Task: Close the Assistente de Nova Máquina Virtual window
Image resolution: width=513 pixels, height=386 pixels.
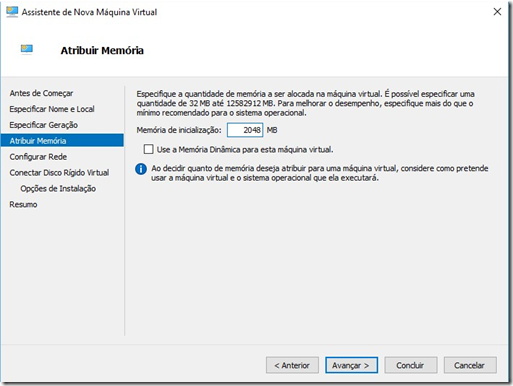Action: pos(497,12)
